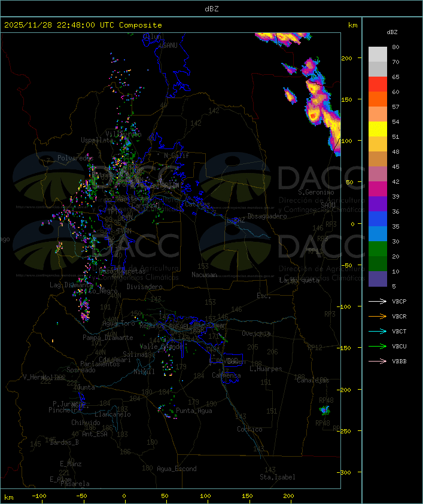The width and height of the screenshot is (423, 504).
Task: Select the yellow 51-54 dBZ swatch
Action: click(x=378, y=129)
